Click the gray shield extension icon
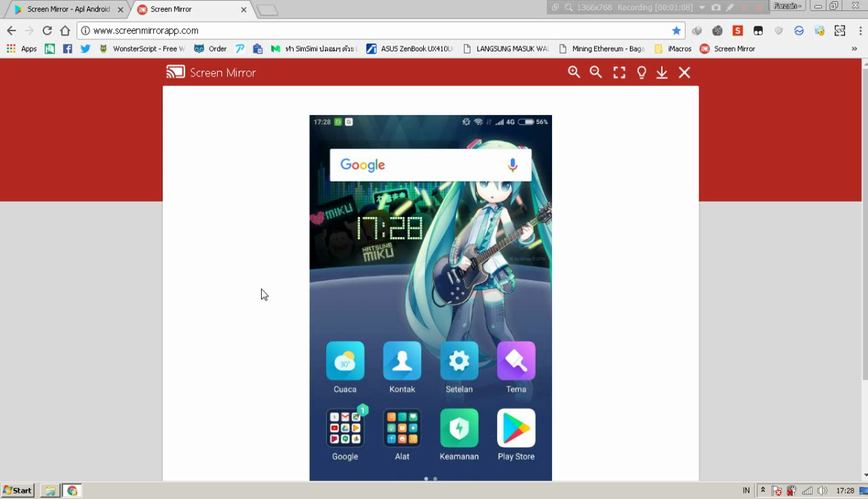The height and width of the screenshot is (499, 868). coord(778,31)
